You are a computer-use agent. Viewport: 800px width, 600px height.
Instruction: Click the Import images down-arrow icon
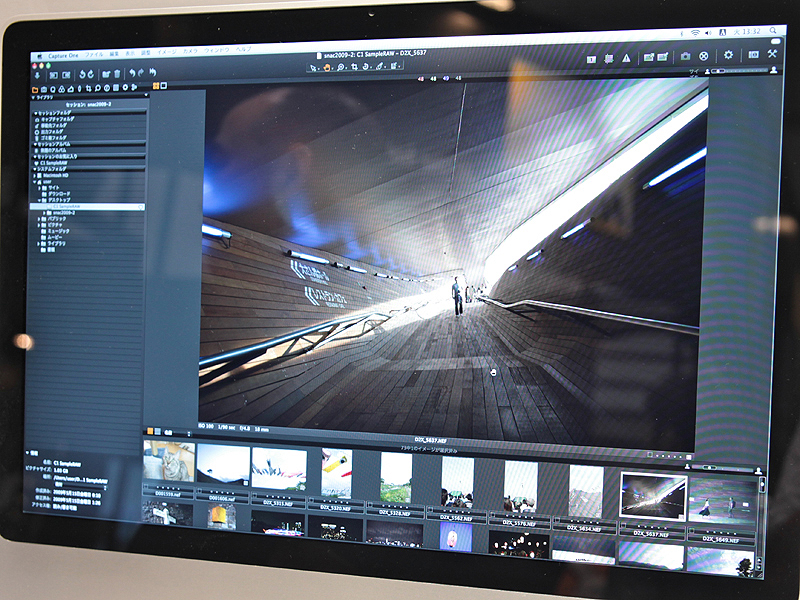[x=37, y=76]
